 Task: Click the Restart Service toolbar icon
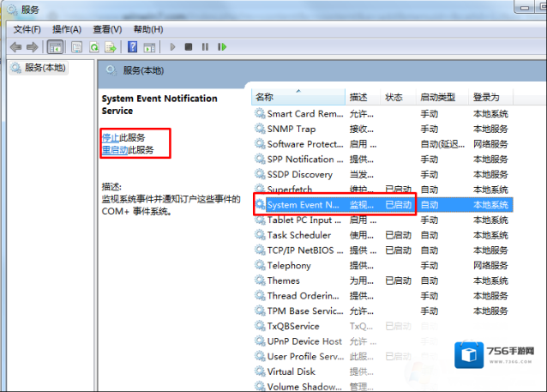pos(222,47)
